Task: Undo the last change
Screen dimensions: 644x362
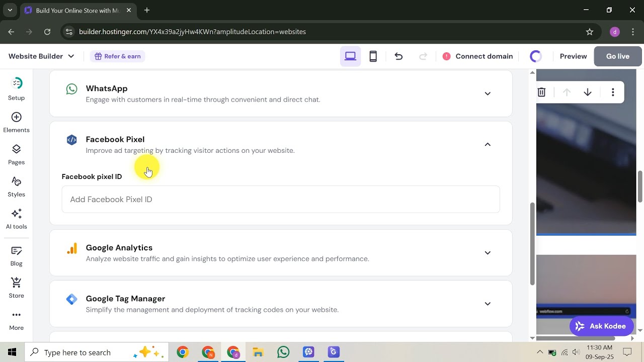Action: pyautogui.click(x=398, y=56)
